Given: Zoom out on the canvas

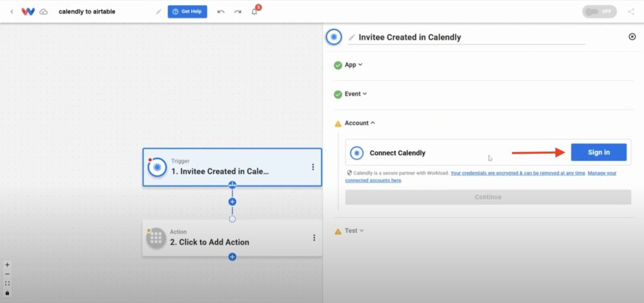Looking at the screenshot, I should point(7,274).
